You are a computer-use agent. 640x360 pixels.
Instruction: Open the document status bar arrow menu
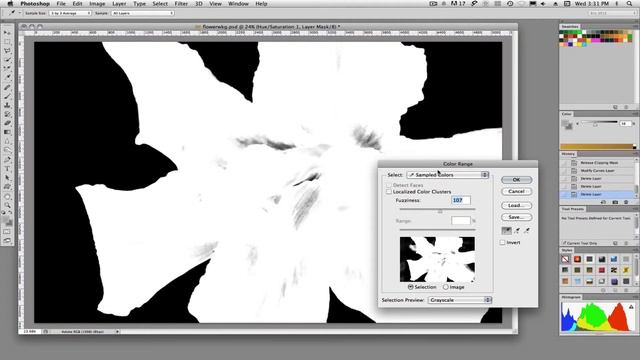[117, 332]
